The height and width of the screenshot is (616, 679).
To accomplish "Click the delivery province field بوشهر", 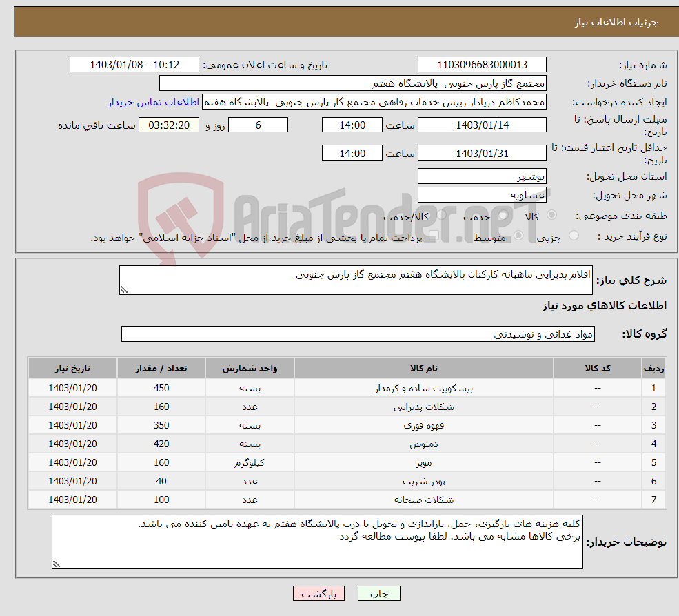I will point(482,176).
